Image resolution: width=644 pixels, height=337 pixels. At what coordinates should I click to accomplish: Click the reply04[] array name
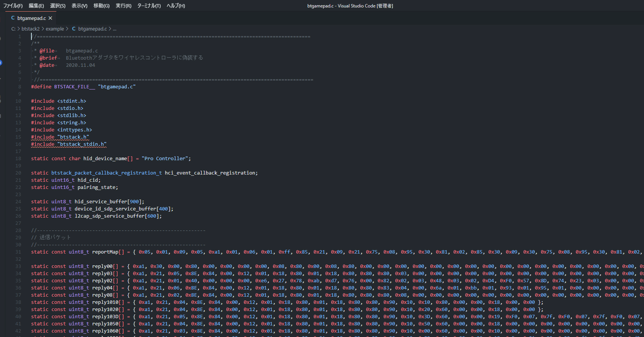pos(106,288)
